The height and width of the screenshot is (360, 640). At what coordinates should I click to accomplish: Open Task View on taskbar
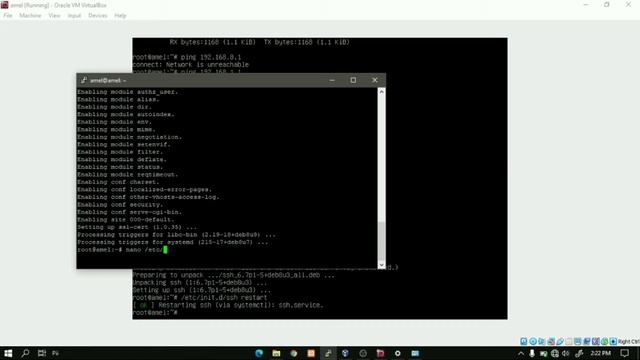(42, 353)
